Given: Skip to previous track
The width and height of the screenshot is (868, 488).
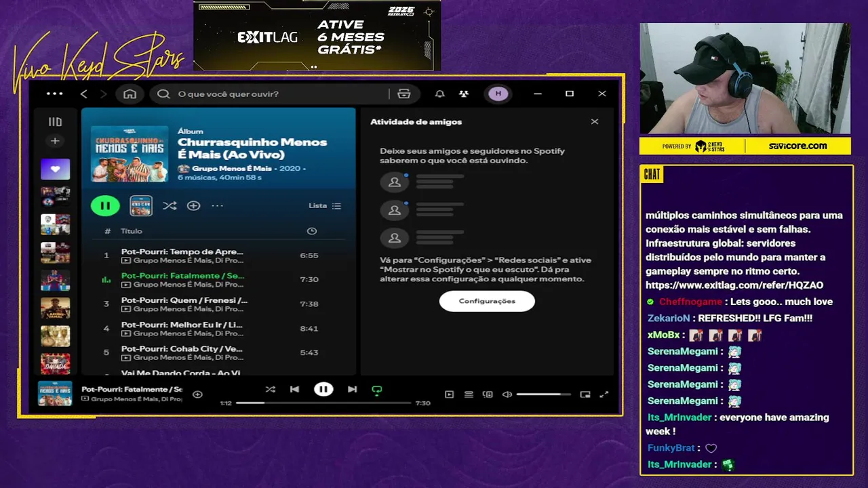Looking at the screenshot, I should click(x=294, y=389).
